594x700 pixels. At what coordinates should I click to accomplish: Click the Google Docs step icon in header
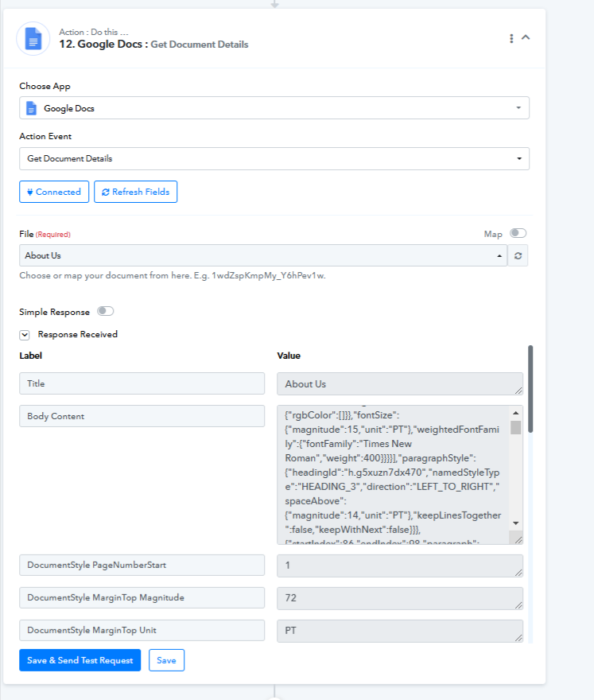pyautogui.click(x=33, y=39)
